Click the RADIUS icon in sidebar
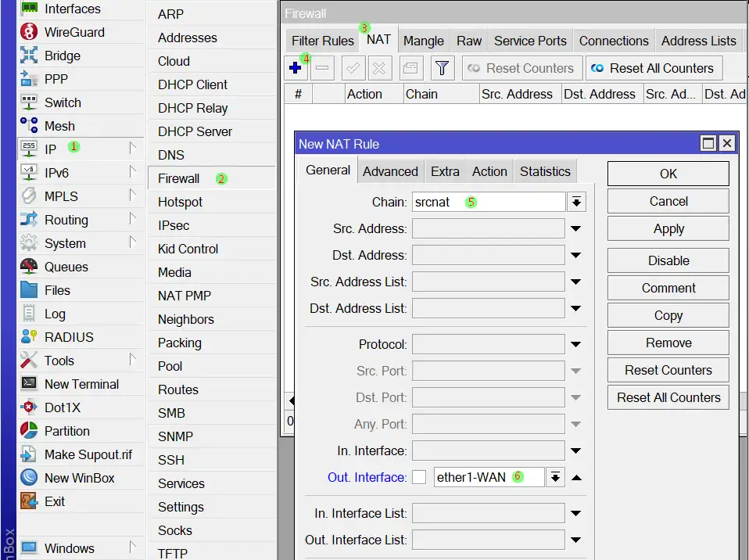 (x=29, y=337)
